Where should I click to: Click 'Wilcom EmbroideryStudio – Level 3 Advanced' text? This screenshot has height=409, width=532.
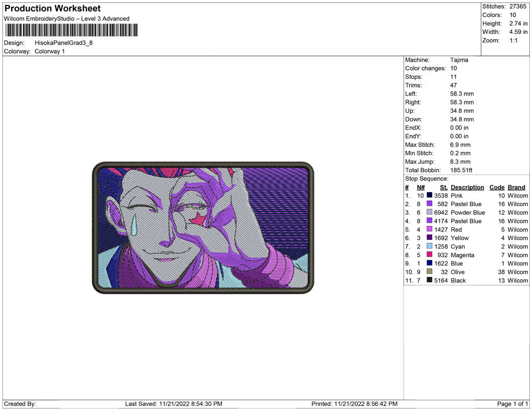pos(67,19)
